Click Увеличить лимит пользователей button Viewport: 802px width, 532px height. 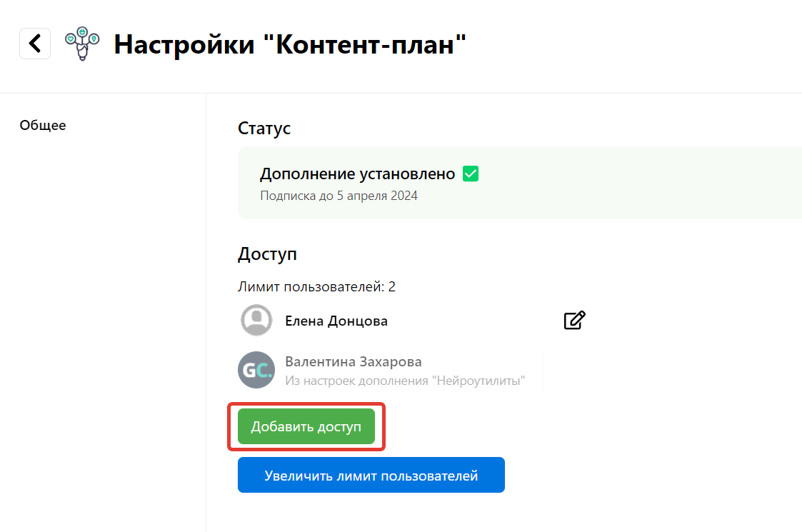(x=371, y=474)
